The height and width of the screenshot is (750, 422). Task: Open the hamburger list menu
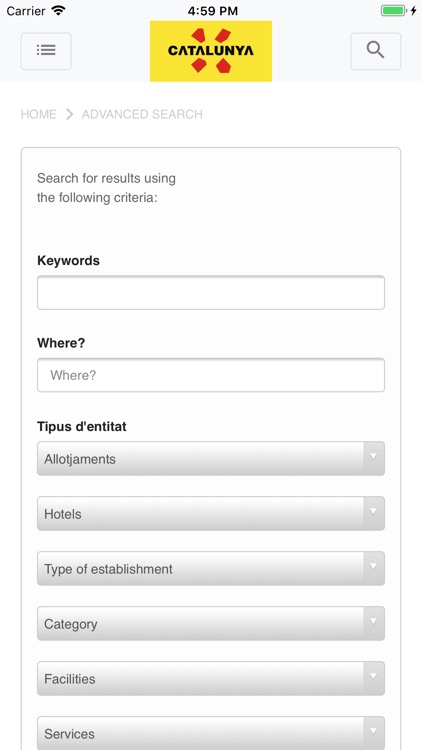(46, 51)
